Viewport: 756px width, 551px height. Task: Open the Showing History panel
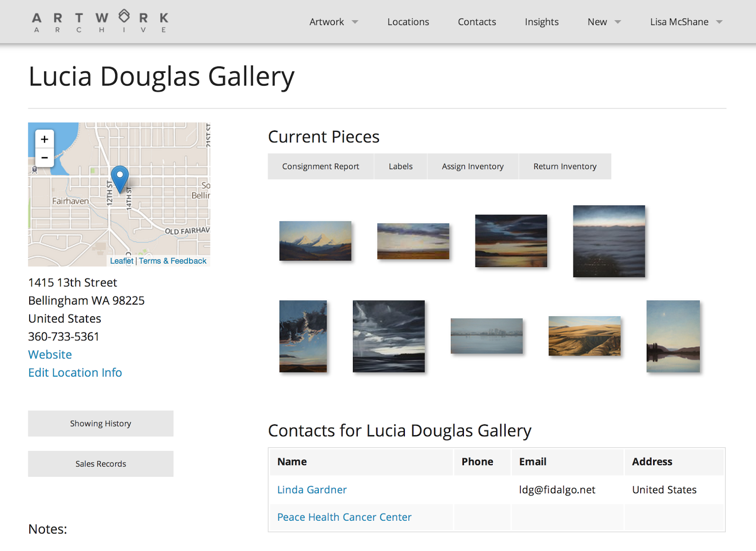(100, 423)
